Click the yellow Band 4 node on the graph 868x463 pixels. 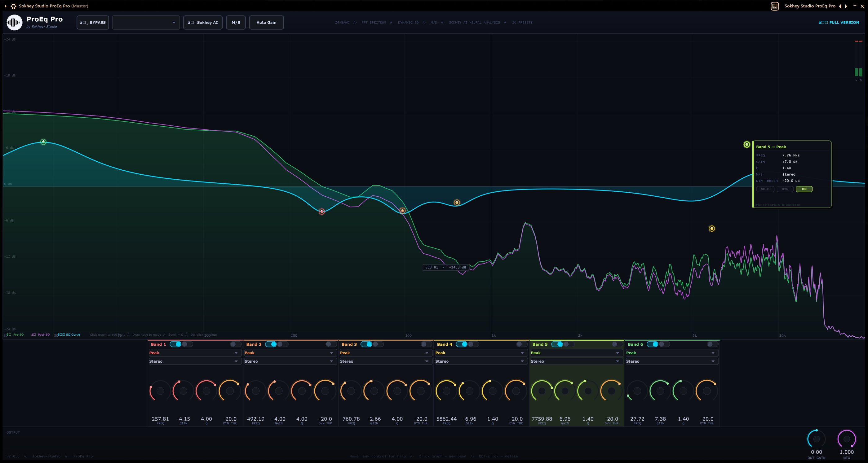(x=712, y=229)
